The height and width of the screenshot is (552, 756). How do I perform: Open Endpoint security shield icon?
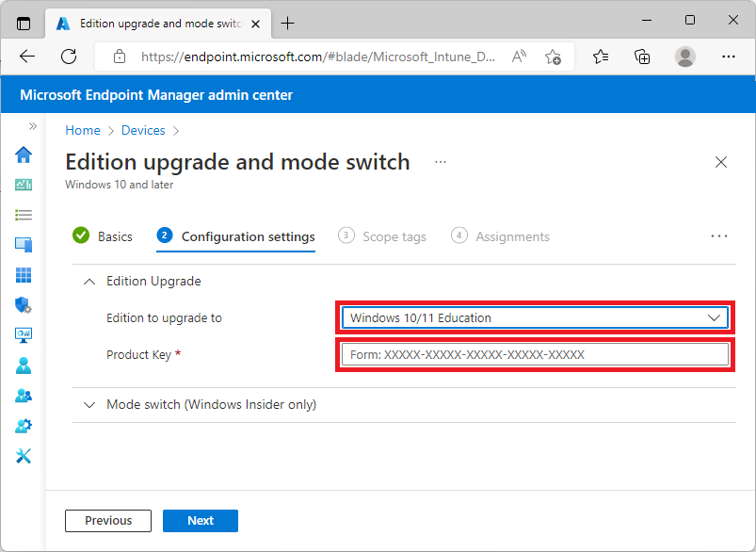pos(24,305)
